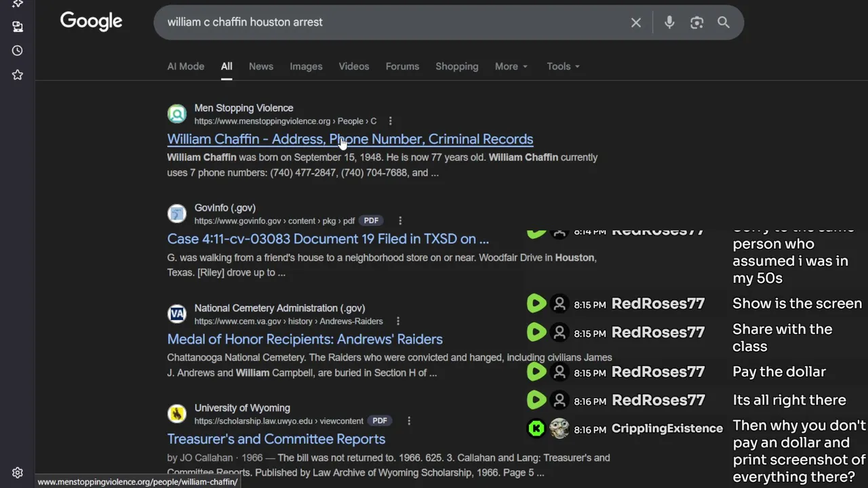Click the 'University of Wyoming' site name
Image resolution: width=868 pixels, height=488 pixels.
click(242, 408)
